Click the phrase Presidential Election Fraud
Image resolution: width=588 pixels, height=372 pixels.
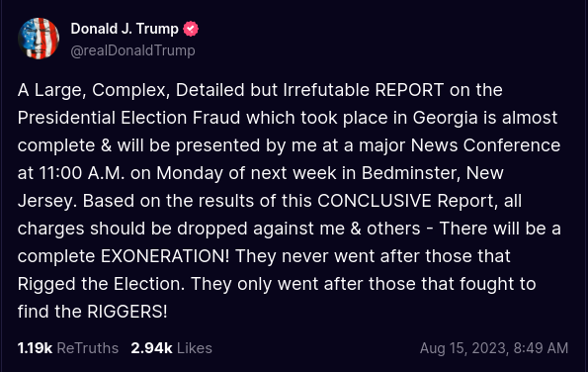coord(129,118)
